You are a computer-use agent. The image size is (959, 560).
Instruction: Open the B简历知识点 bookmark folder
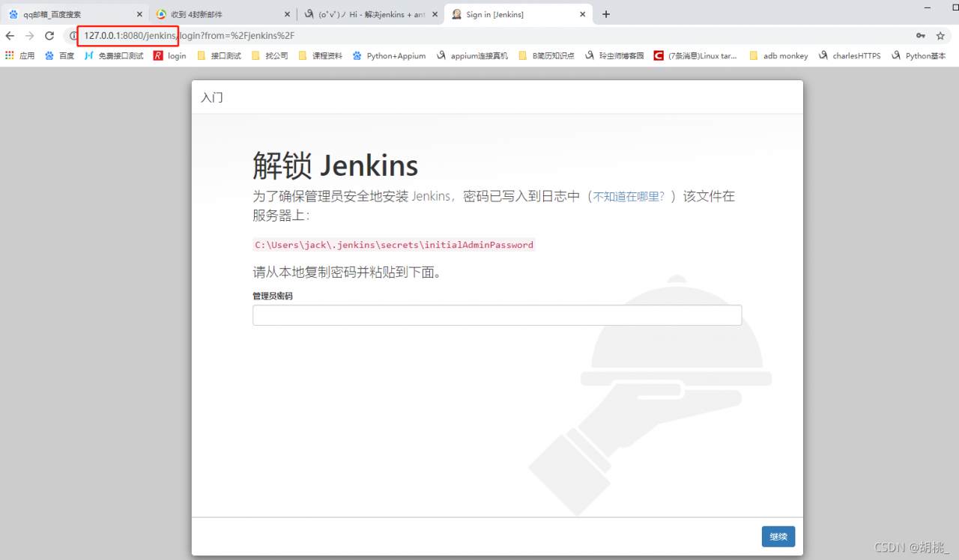pos(547,55)
